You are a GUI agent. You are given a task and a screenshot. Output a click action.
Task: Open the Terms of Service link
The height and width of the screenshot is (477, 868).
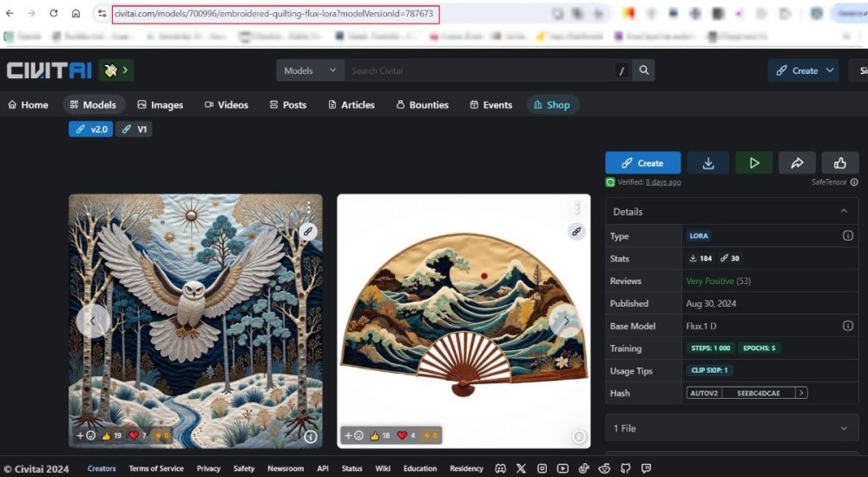click(x=156, y=469)
